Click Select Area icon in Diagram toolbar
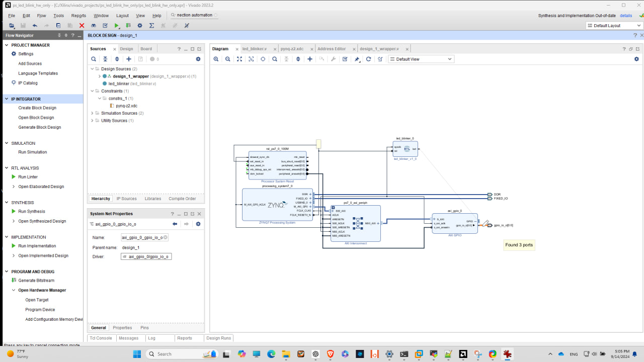The width and height of the screenshot is (644, 362). [x=251, y=59]
